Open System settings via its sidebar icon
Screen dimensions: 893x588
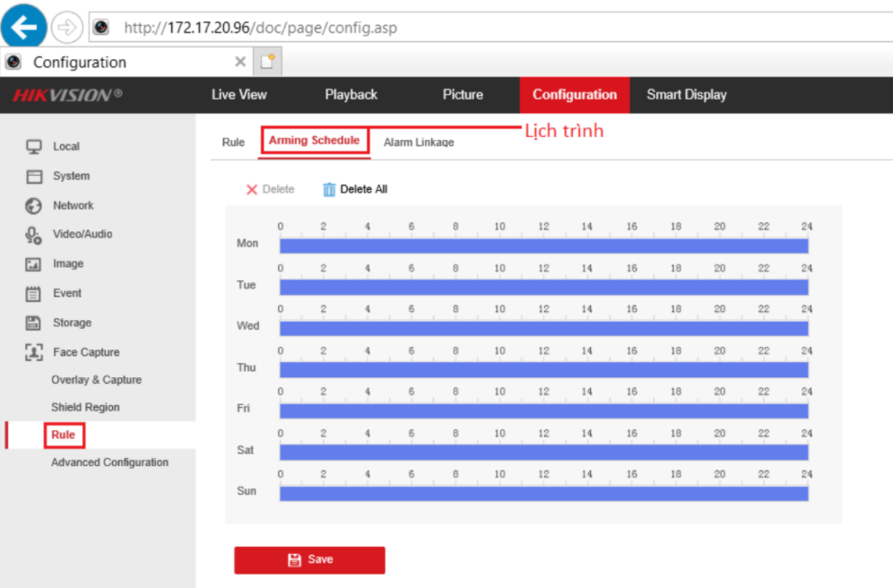coord(34,177)
